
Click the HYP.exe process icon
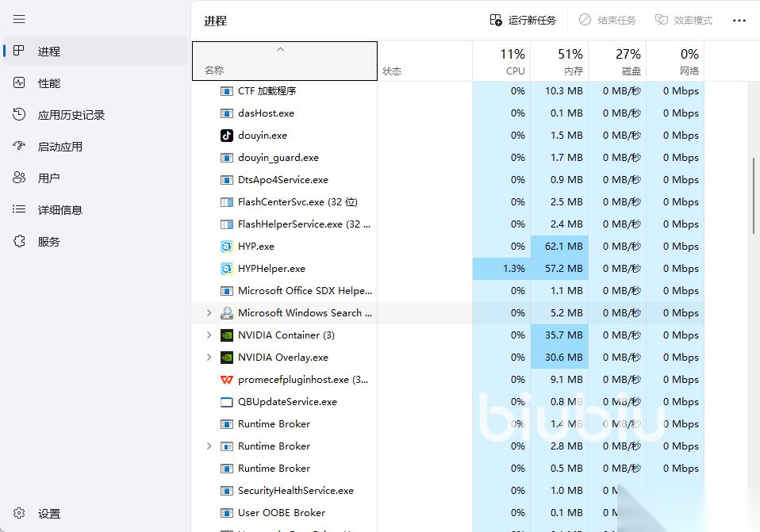point(227,247)
